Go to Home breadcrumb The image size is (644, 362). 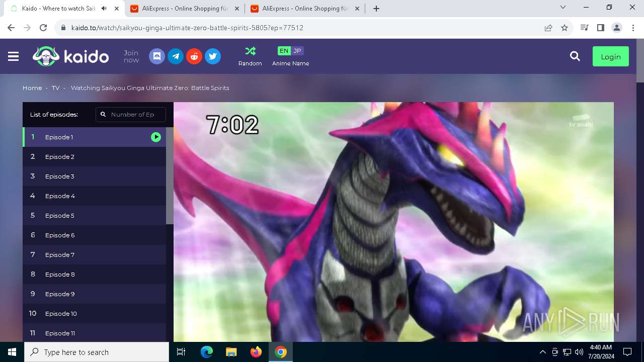click(32, 88)
